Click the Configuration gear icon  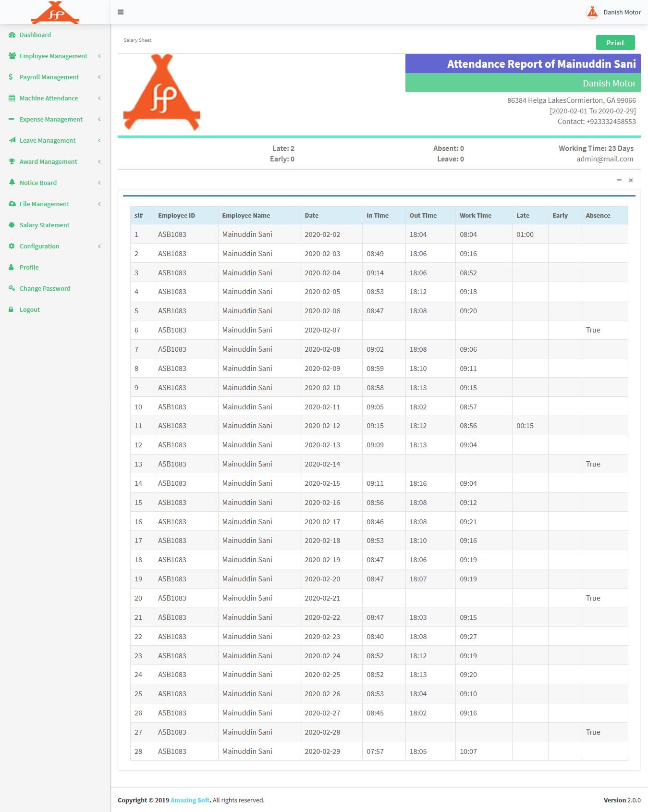[x=12, y=246]
